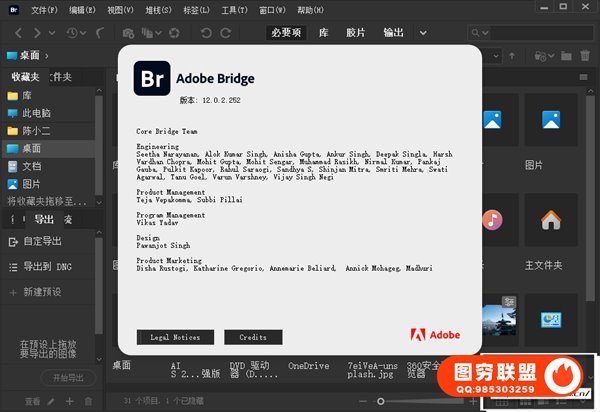
Task: Switch to the 胶片 workspace tab
Action: [355, 33]
